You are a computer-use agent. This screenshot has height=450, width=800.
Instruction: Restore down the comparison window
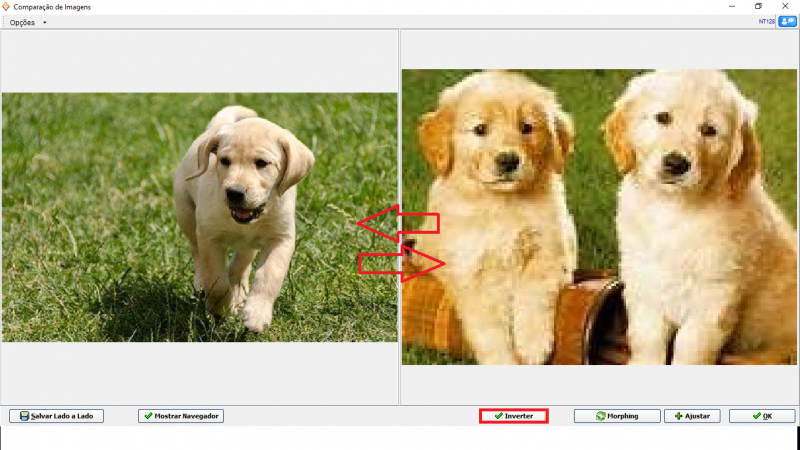pos(758,6)
